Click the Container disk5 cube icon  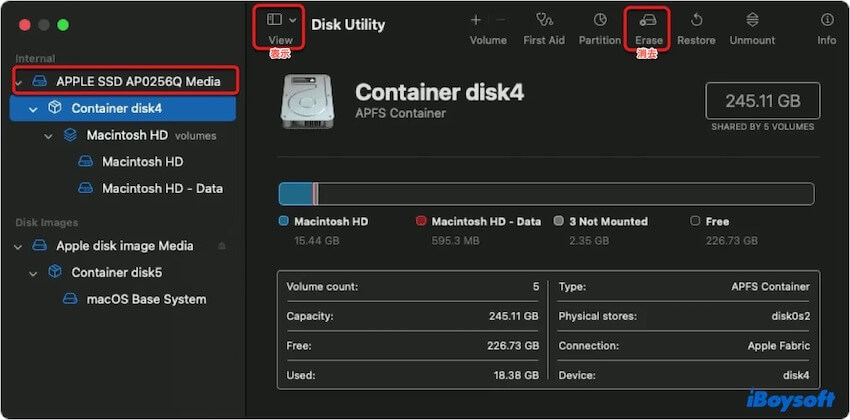(55, 272)
